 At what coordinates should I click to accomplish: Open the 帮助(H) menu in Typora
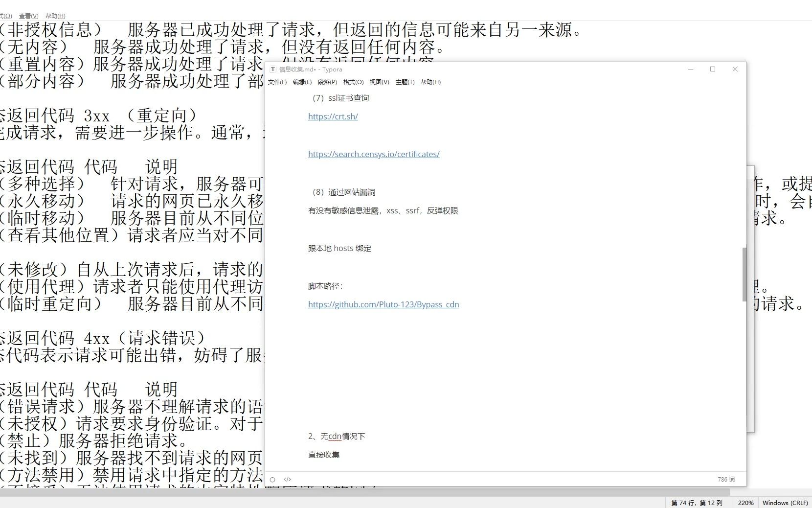(x=430, y=82)
